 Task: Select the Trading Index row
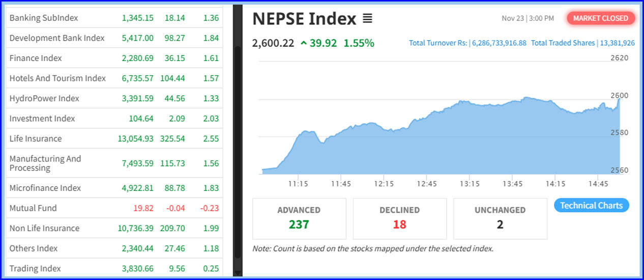35,268
